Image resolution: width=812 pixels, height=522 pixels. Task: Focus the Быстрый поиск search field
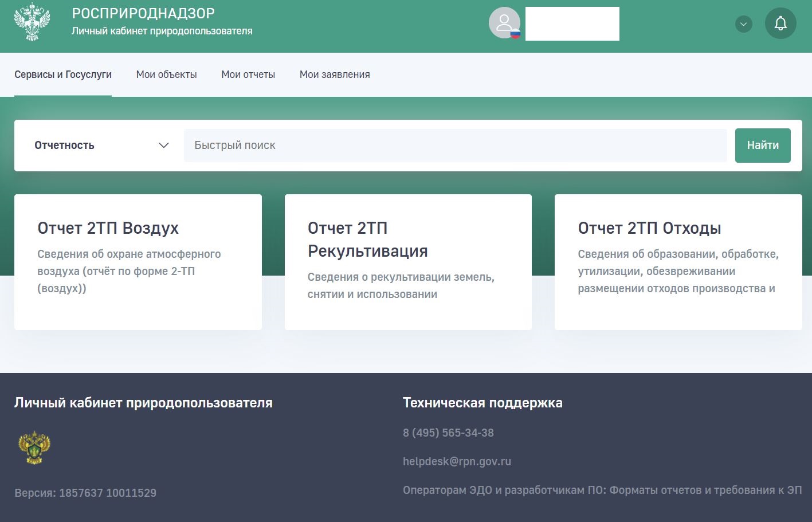(455, 146)
